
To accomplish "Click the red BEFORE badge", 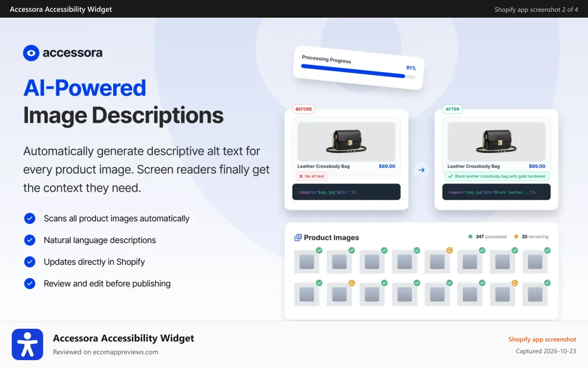I will pyautogui.click(x=304, y=109).
